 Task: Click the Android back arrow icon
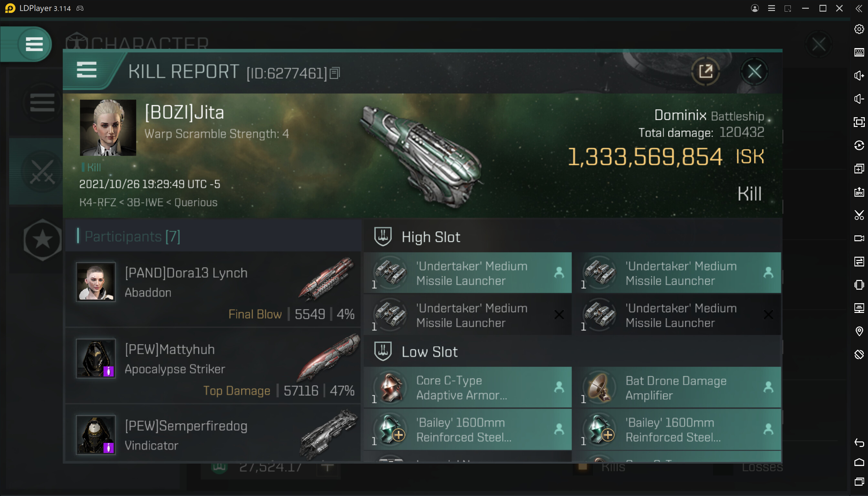pyautogui.click(x=858, y=442)
